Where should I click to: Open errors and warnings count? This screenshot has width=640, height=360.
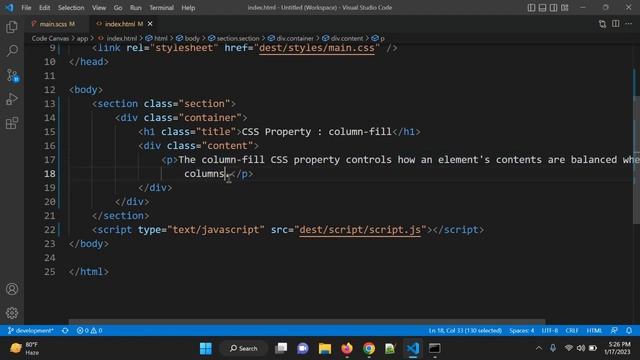click(89, 331)
